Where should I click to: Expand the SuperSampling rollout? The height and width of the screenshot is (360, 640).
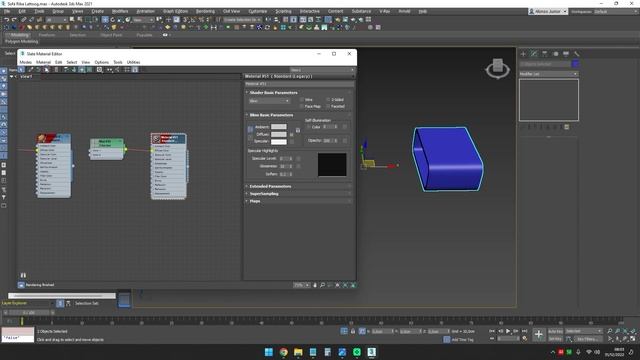[x=264, y=194]
